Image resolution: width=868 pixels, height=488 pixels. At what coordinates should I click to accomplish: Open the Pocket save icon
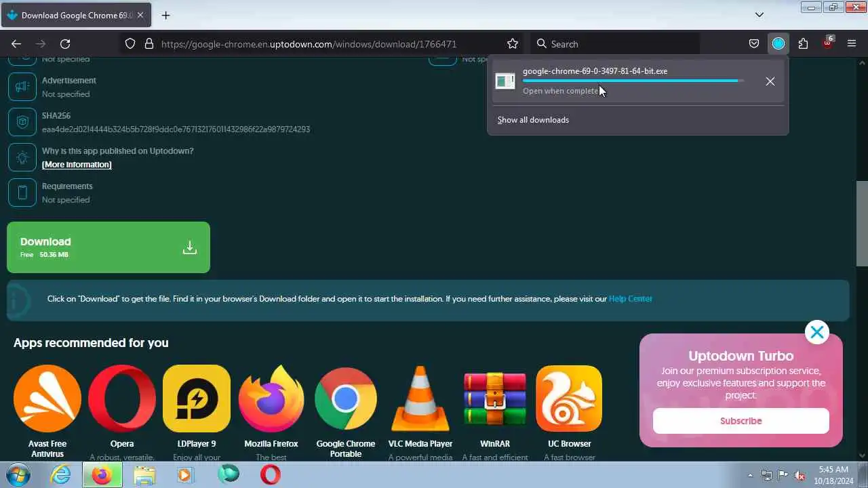pos(753,43)
